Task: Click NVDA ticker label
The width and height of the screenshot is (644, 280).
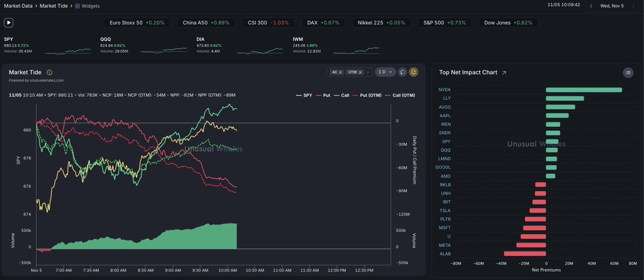Action: pyautogui.click(x=444, y=90)
